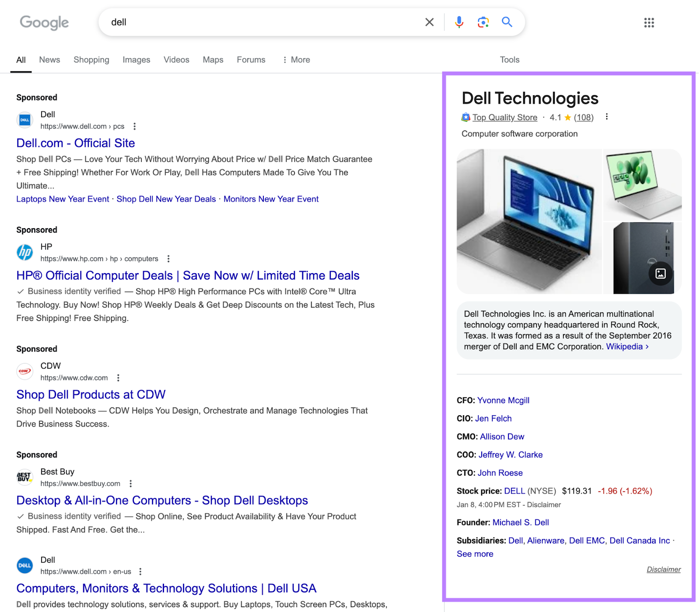Open Google Lens camera search

(x=483, y=22)
